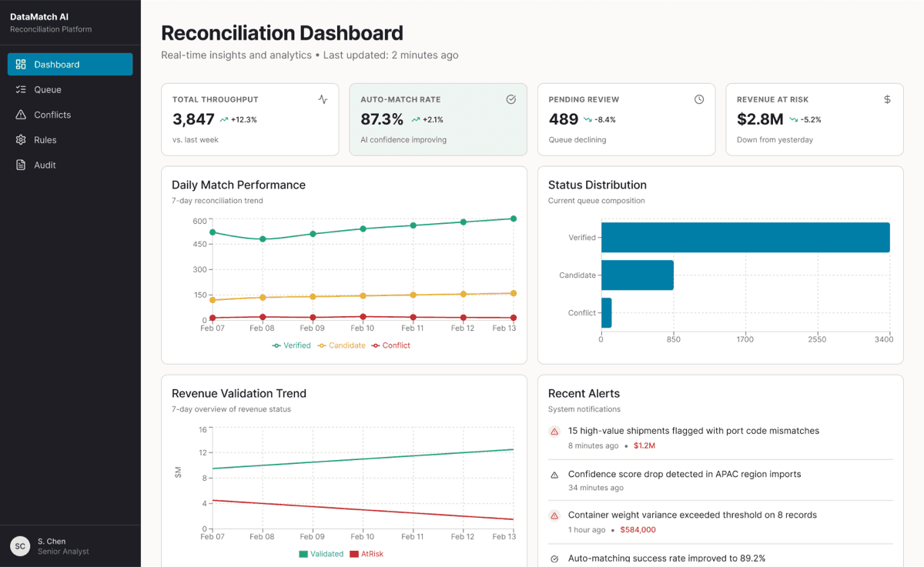Click the Total Throughput activity pulse icon

[x=323, y=99]
